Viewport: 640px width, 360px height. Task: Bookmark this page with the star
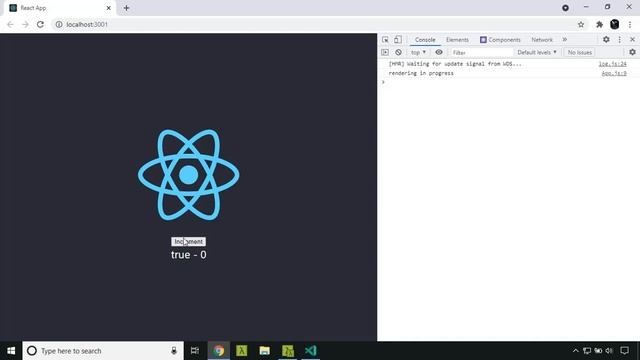(581, 24)
